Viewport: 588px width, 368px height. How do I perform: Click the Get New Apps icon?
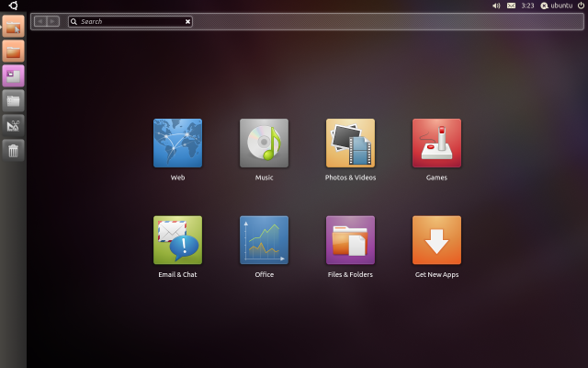pyautogui.click(x=436, y=240)
